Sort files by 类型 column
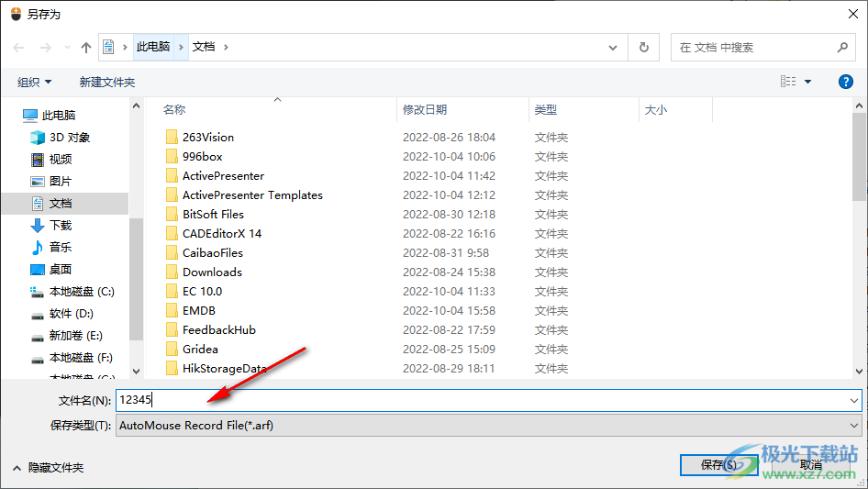This screenshot has width=868, height=489. [546, 110]
